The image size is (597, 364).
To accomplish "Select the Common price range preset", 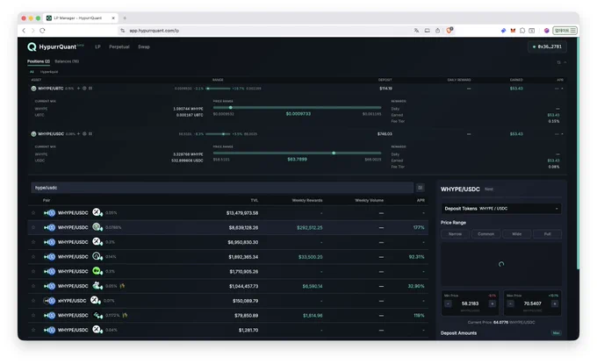I will pyautogui.click(x=486, y=234).
